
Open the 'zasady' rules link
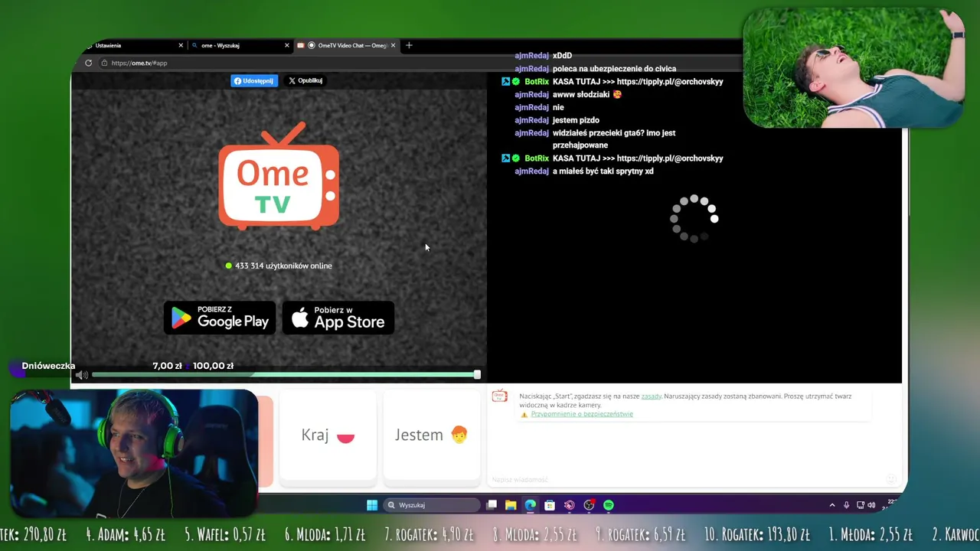651,396
